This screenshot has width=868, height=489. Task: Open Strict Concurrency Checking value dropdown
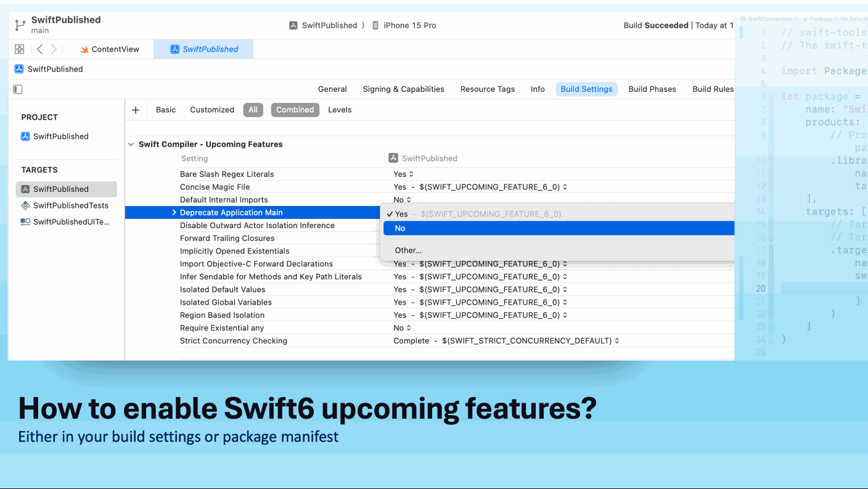tap(506, 340)
